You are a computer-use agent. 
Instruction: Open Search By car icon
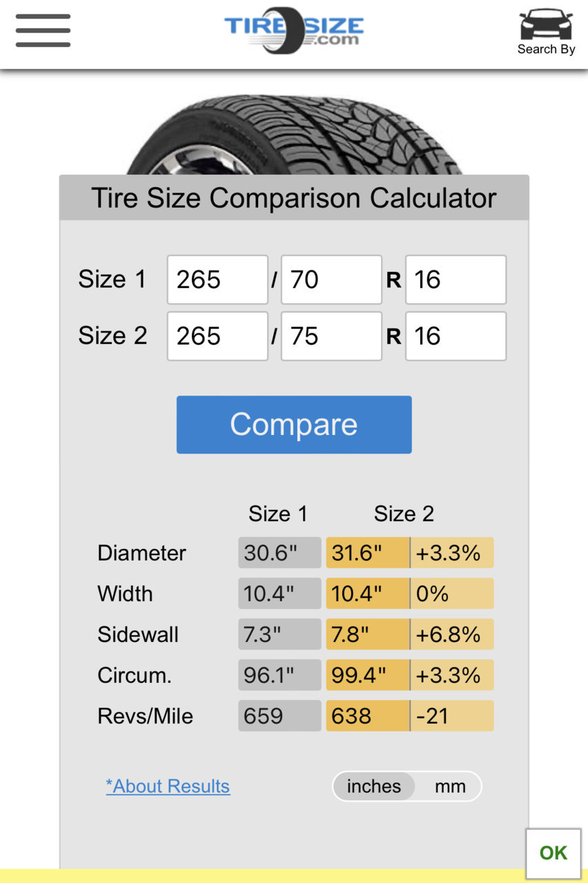[x=546, y=32]
